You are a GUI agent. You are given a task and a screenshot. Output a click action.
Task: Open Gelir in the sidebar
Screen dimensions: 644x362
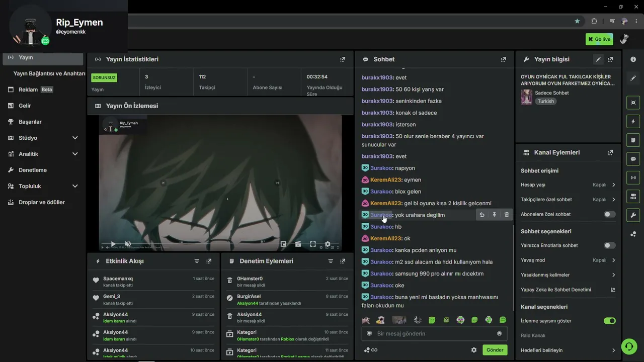point(43,106)
